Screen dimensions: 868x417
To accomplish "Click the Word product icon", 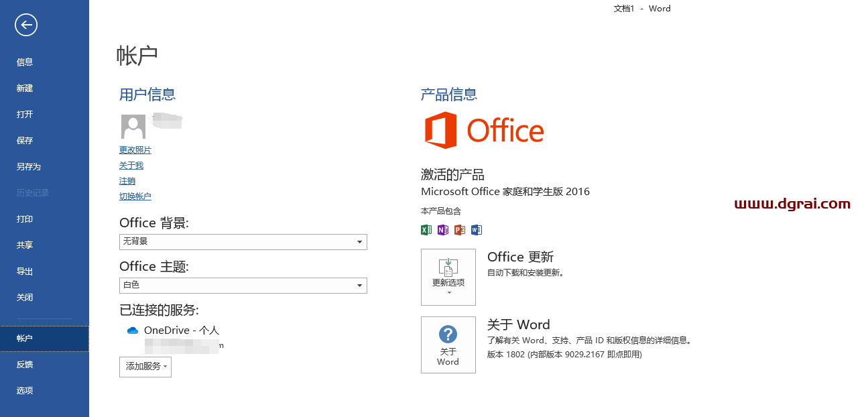I will [x=477, y=230].
